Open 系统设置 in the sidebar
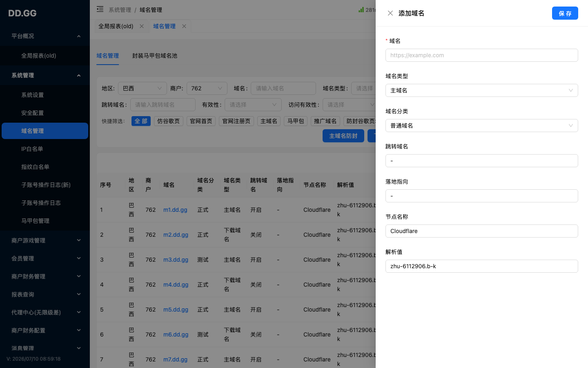Image resolution: width=588 pixels, height=368 pixels. point(45,95)
